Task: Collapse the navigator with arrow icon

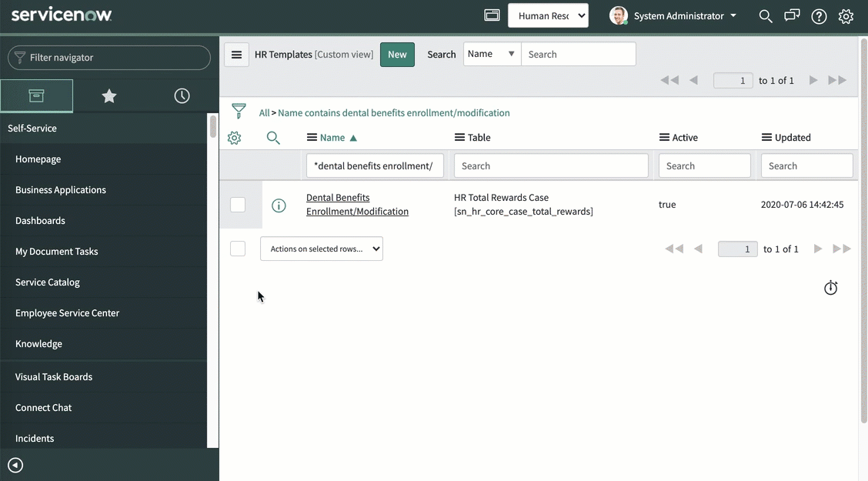Action: (x=15, y=465)
